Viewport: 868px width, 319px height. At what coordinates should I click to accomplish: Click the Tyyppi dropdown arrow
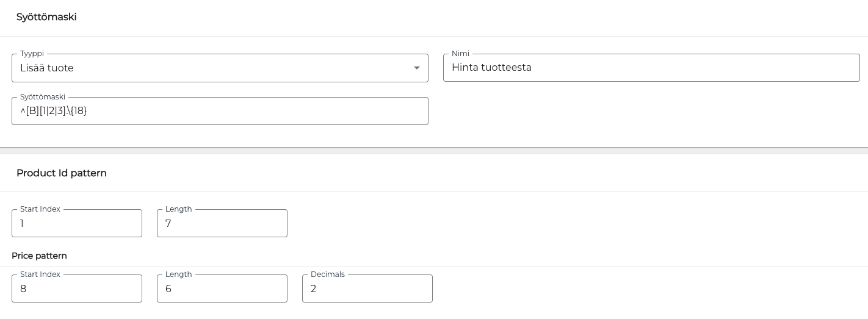pos(417,68)
